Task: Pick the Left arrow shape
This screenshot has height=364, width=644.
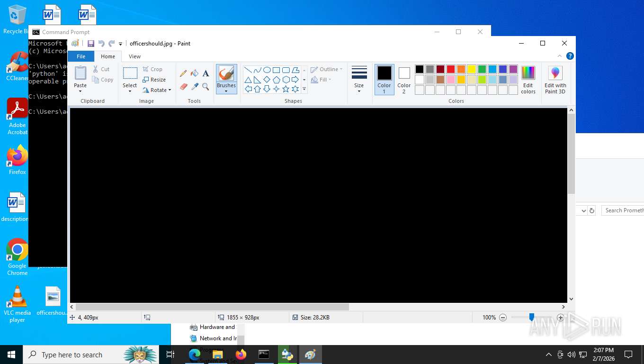Action: pos(248,89)
